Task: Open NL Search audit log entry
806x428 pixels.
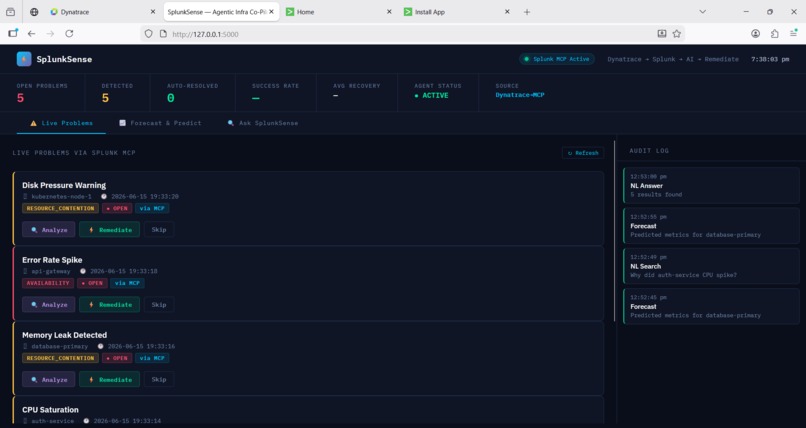Action: 711,266
